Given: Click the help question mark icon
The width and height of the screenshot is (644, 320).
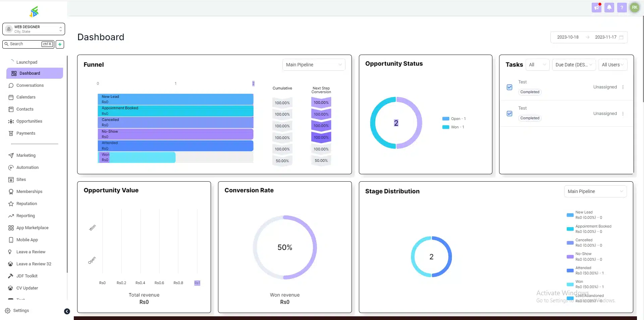Looking at the screenshot, I should click(622, 7).
